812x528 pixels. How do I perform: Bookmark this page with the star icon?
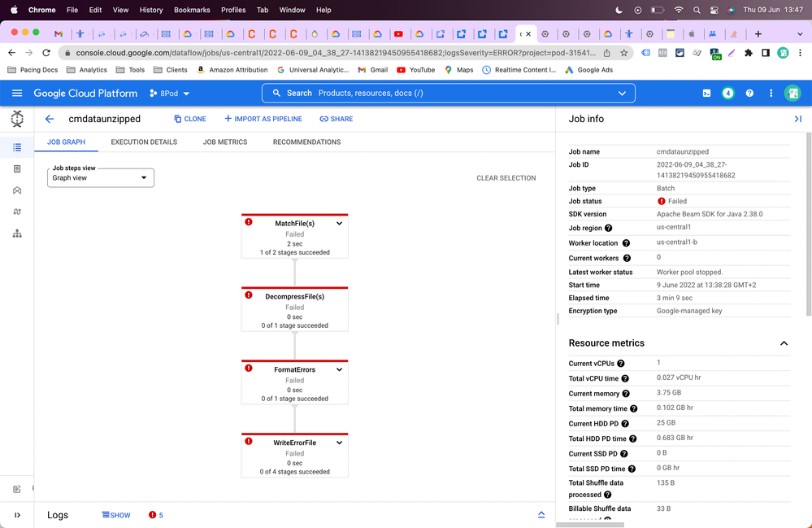(x=623, y=53)
